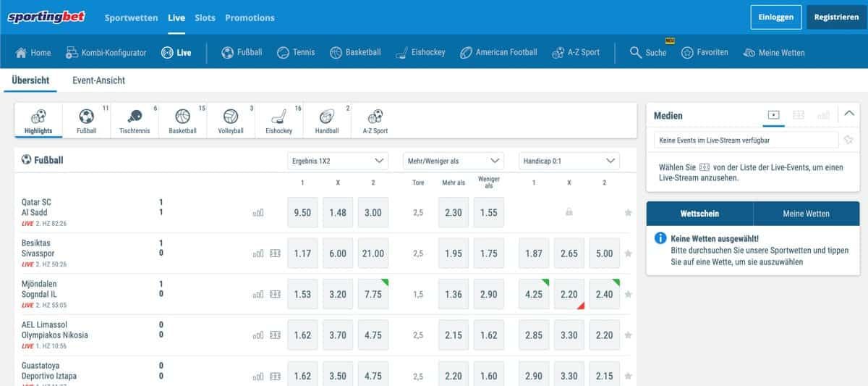Bet on Sogndal IL win at 7.75

click(373, 294)
